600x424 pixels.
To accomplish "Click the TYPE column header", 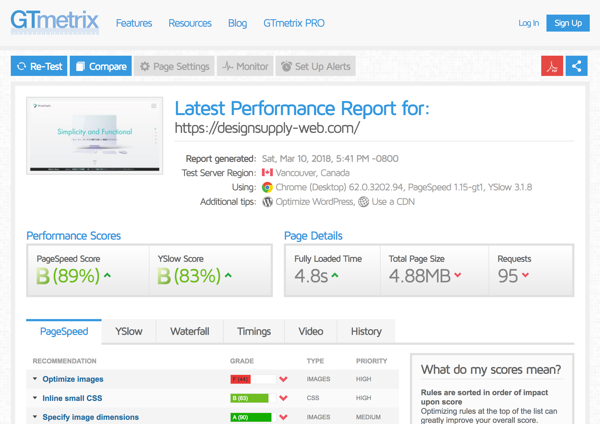I will pos(315,361).
